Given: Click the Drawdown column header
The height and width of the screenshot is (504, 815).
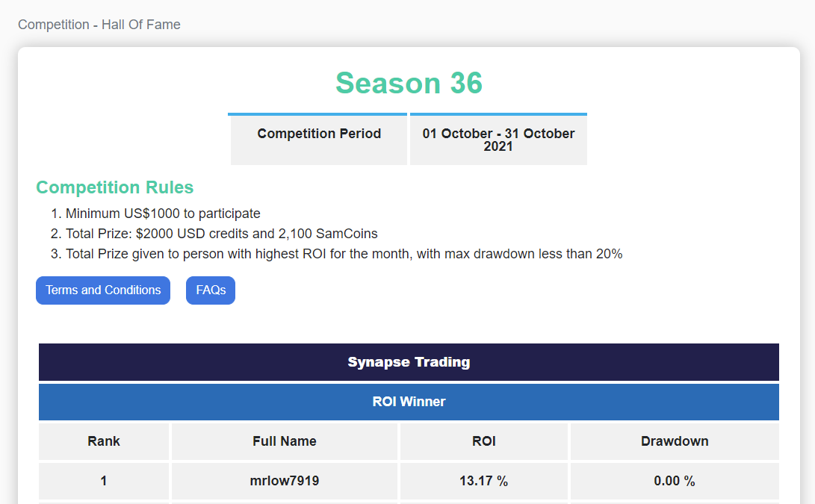Looking at the screenshot, I should [675, 441].
